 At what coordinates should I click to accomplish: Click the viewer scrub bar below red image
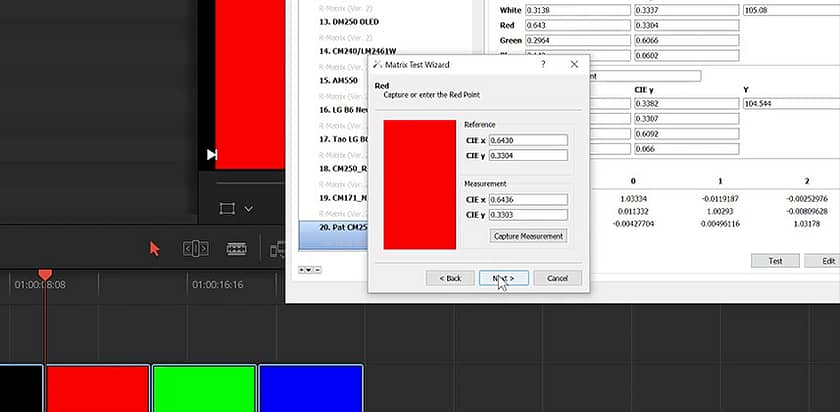coord(250,183)
